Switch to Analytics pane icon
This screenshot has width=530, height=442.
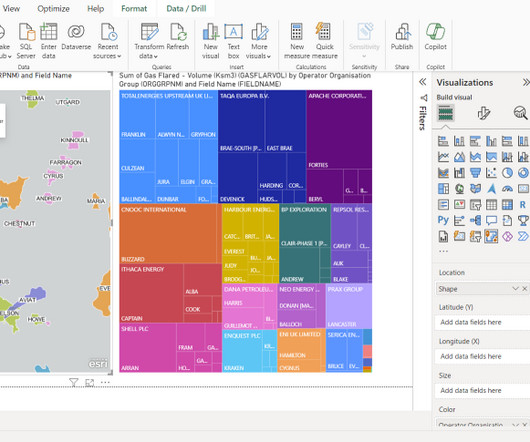[x=521, y=113]
